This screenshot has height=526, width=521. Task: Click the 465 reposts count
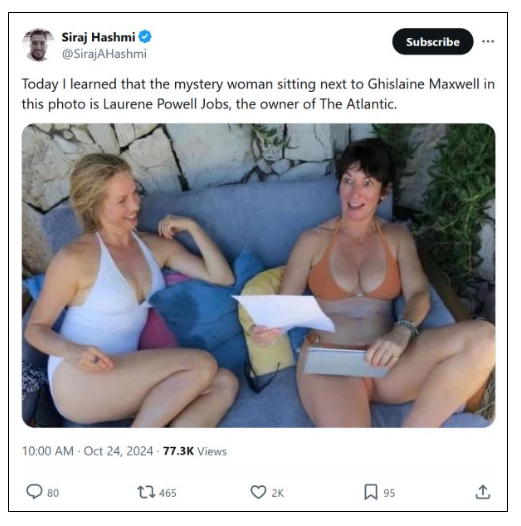click(168, 493)
